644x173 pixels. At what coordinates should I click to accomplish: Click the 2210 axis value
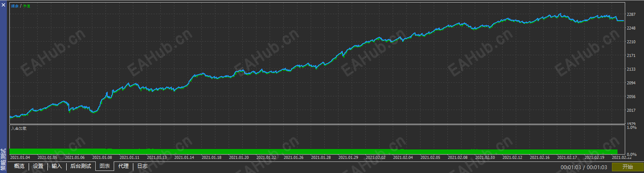[x=631, y=42]
